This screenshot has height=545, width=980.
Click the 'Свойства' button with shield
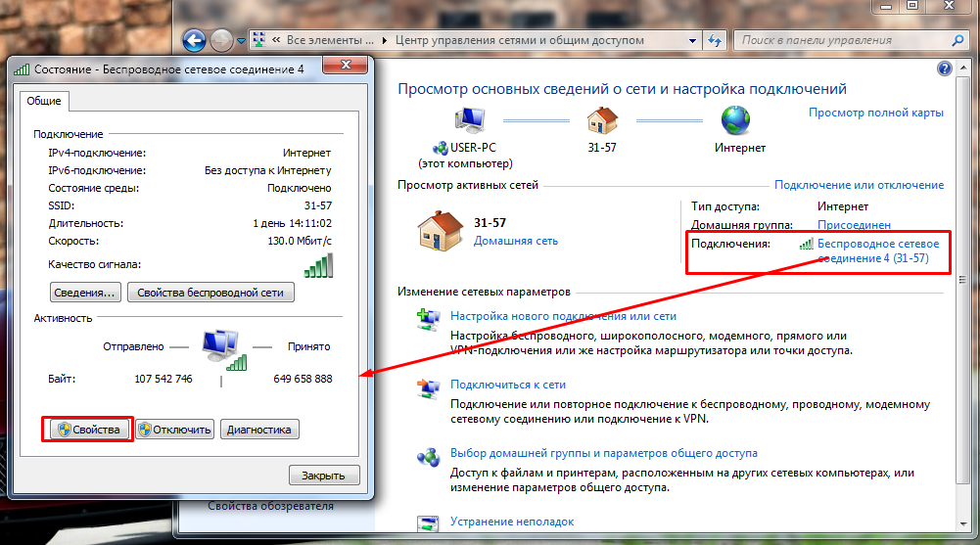[89, 430]
